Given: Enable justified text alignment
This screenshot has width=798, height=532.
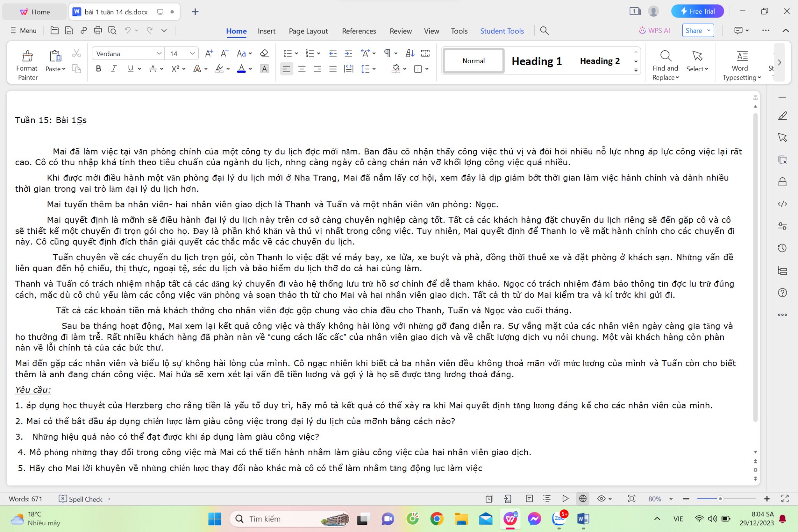Looking at the screenshot, I should tap(333, 69).
